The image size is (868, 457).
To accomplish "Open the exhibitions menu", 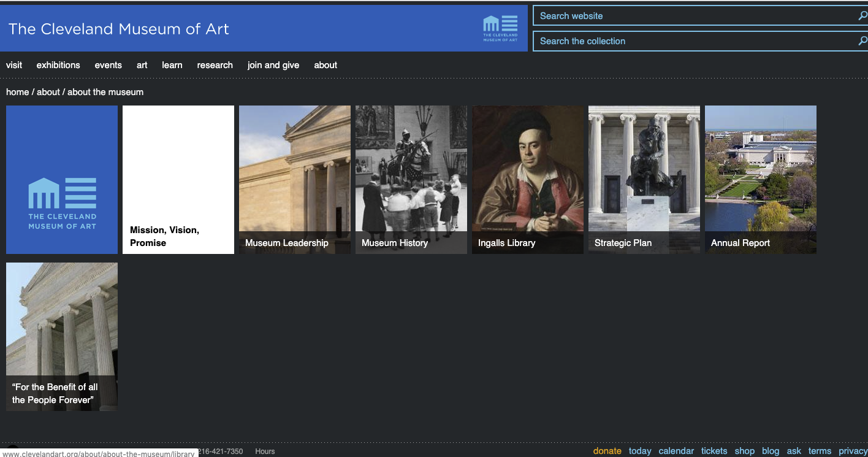I will pyautogui.click(x=58, y=65).
